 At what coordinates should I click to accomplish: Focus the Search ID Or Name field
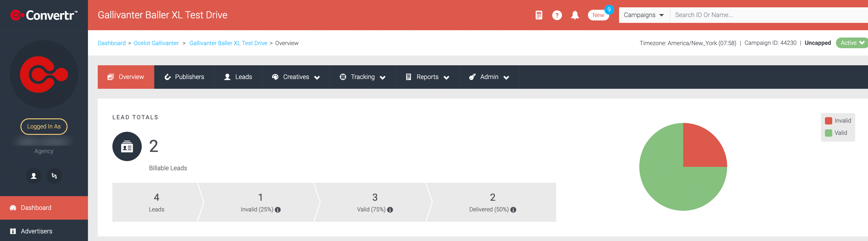769,15
